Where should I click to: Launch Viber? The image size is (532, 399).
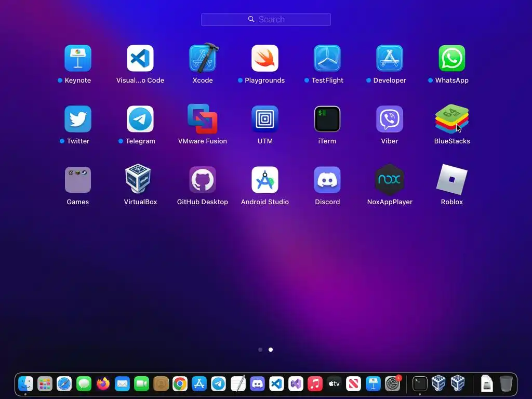[390, 119]
